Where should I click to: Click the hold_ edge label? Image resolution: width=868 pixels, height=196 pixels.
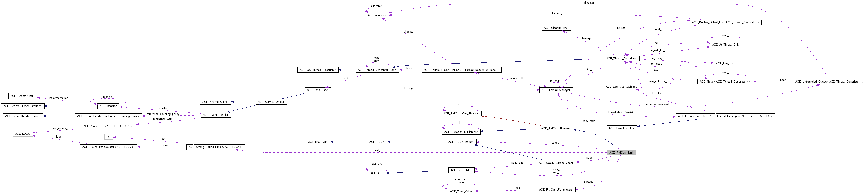click(x=377, y=151)
